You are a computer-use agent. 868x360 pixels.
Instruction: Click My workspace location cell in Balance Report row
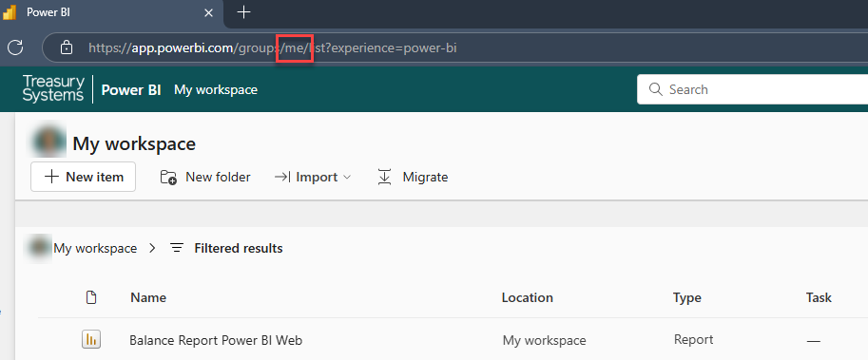click(x=544, y=341)
